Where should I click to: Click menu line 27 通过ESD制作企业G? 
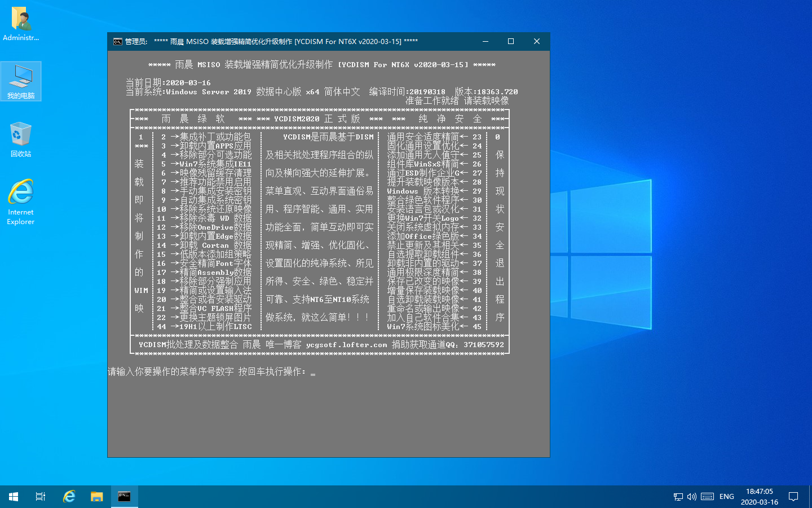point(434,173)
